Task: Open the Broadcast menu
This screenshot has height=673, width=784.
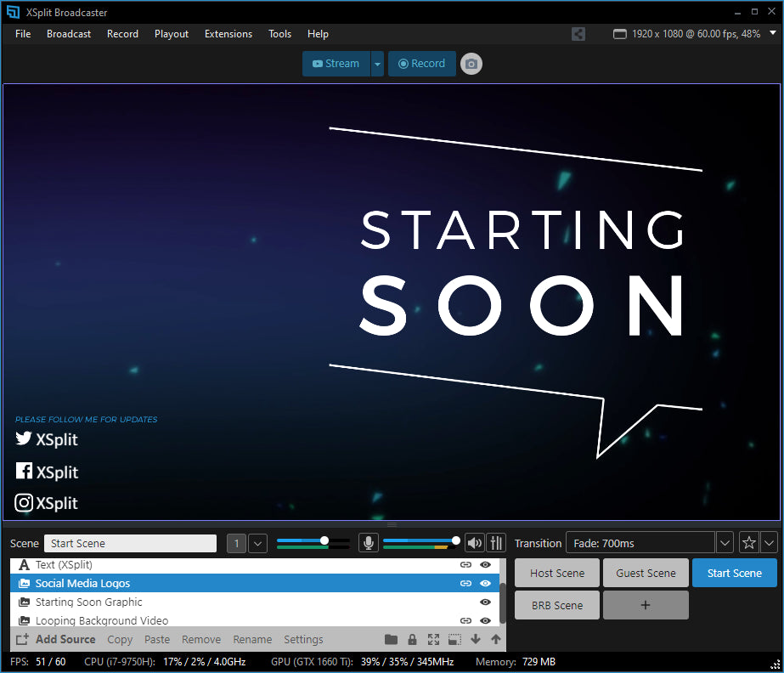Action: pos(69,34)
